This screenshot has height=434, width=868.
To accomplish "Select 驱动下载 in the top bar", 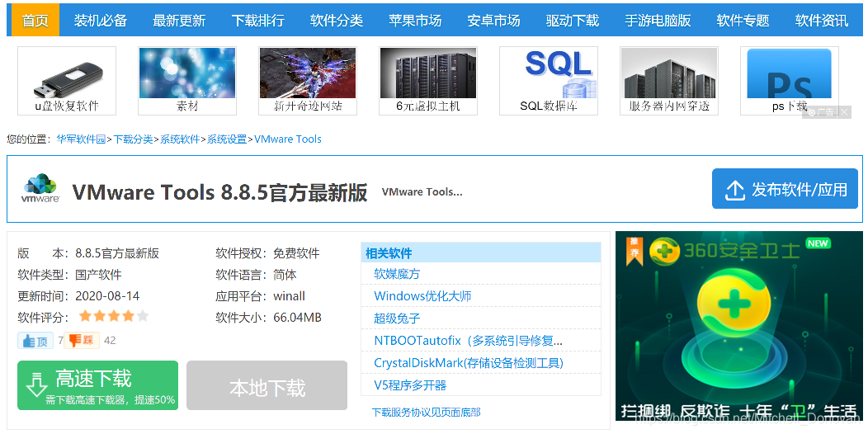I will (573, 21).
